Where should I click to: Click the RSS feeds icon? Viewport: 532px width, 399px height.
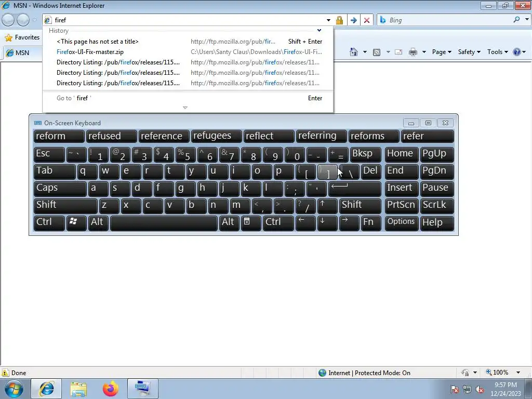click(376, 52)
